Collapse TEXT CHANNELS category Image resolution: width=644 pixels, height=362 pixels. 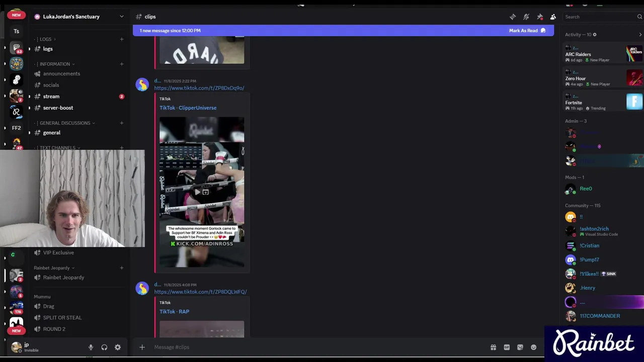click(57, 148)
